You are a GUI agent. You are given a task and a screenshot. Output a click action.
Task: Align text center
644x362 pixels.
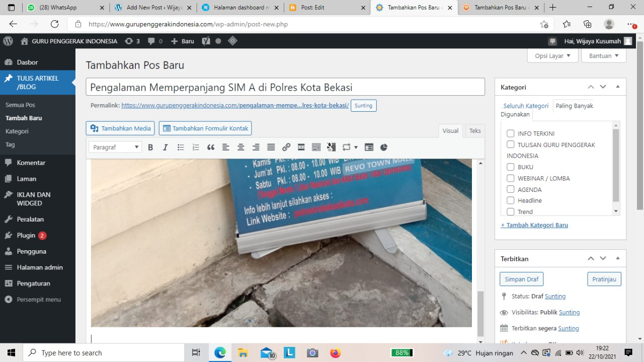[x=241, y=148]
